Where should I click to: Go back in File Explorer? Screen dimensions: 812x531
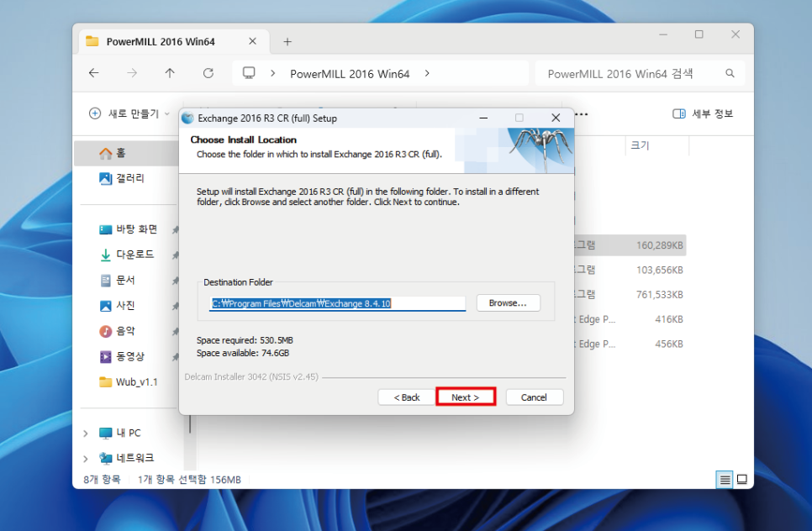click(x=94, y=73)
